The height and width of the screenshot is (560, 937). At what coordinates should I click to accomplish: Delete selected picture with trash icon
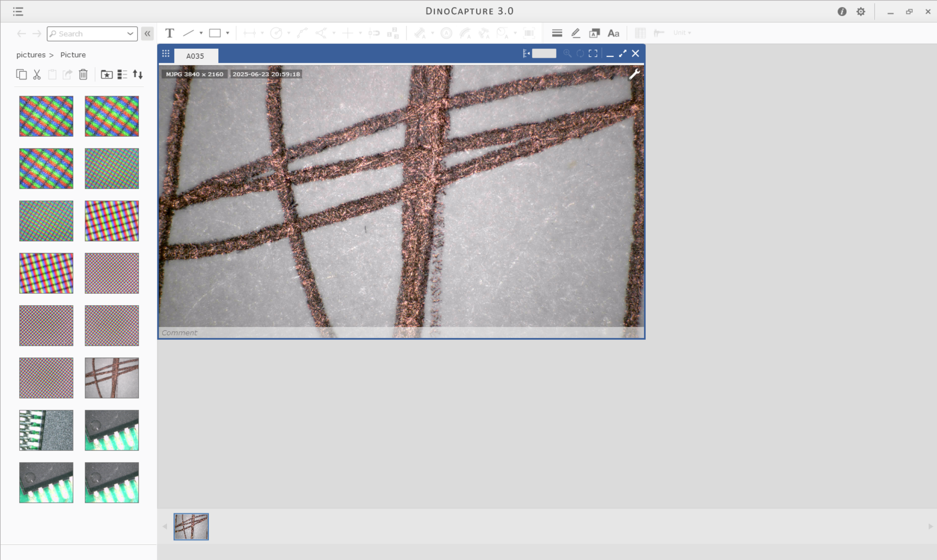point(83,74)
